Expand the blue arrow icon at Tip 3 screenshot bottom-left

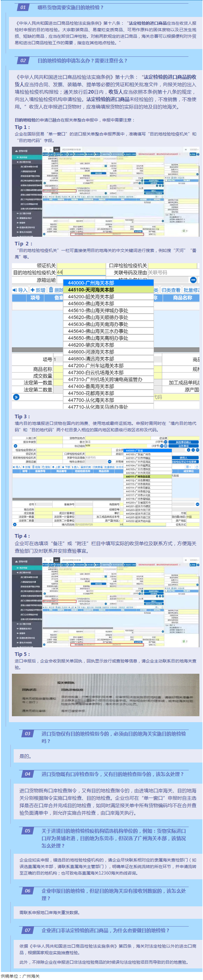[x=15, y=525]
